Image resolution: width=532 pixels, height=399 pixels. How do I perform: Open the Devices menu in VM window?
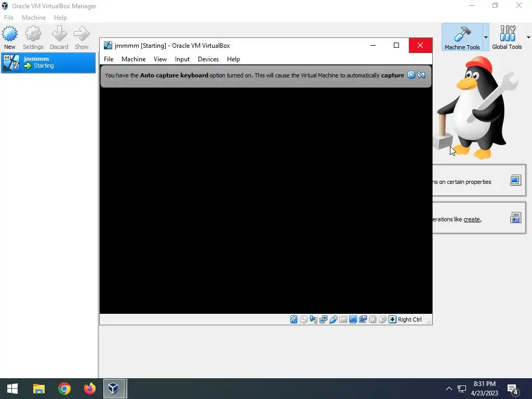point(208,59)
